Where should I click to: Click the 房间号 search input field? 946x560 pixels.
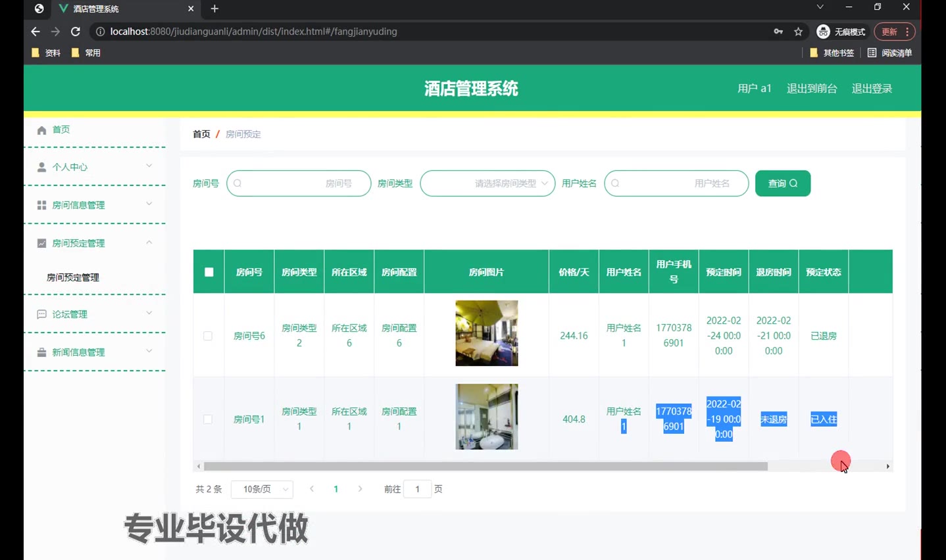(x=299, y=183)
